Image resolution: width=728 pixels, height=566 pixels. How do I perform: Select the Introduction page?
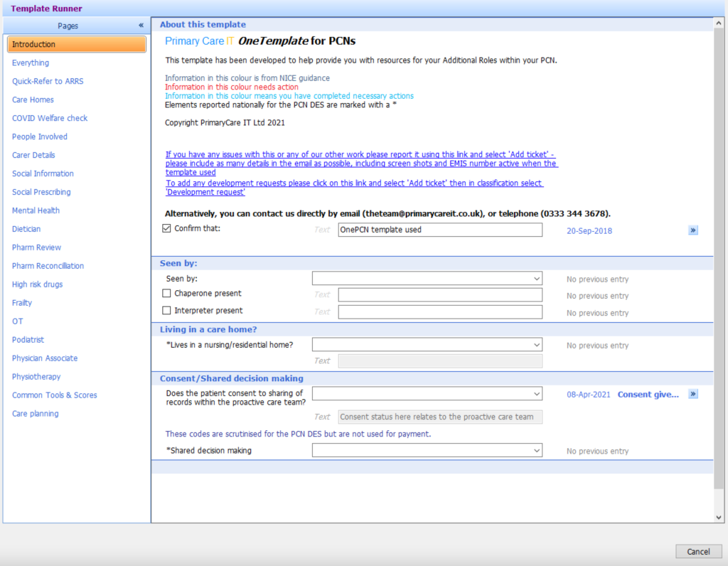coord(77,44)
